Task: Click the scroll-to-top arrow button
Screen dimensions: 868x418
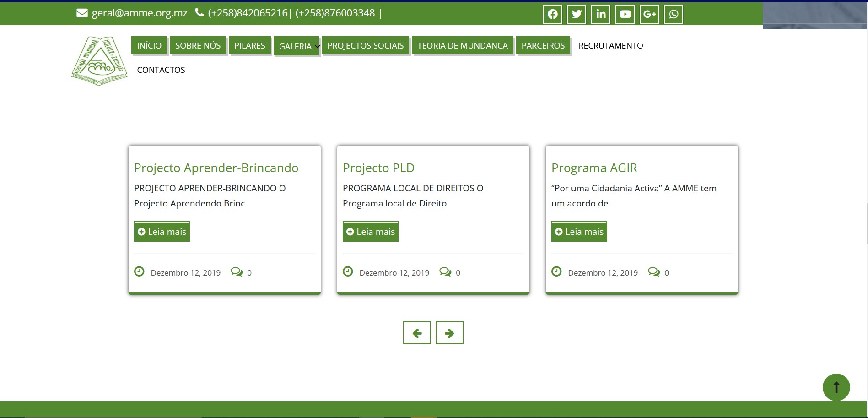Action: 836,387
